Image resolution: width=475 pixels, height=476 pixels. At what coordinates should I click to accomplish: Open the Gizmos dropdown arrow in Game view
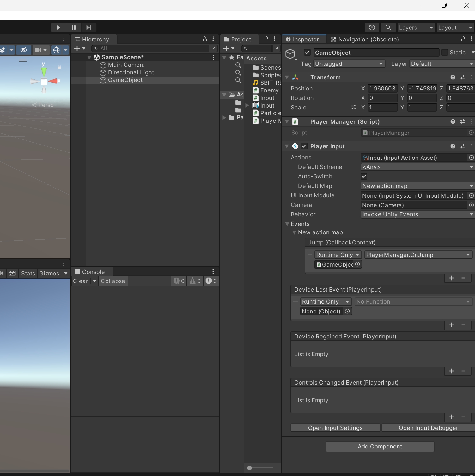[x=66, y=273]
